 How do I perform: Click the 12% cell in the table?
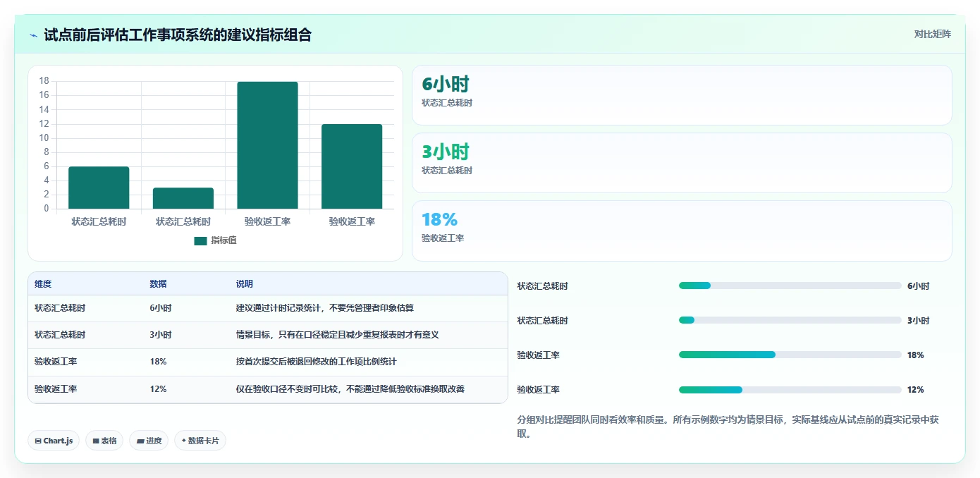tap(158, 388)
